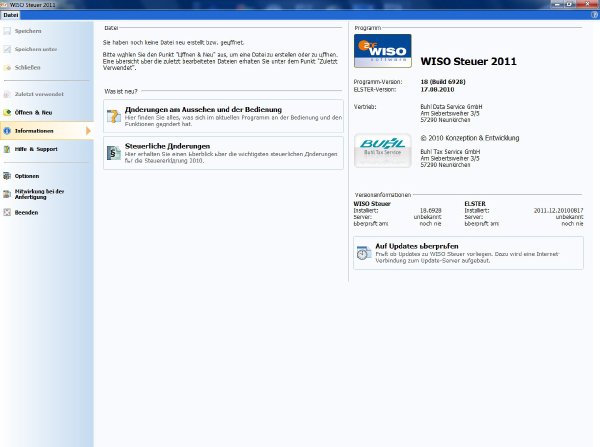The height and width of the screenshot is (447, 600).
Task: Select the WISO Steuer 2011 heading
Action: pos(468,61)
